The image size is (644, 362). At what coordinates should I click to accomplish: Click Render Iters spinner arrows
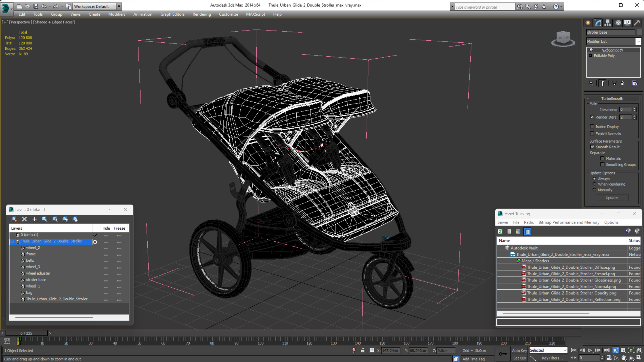click(x=634, y=117)
